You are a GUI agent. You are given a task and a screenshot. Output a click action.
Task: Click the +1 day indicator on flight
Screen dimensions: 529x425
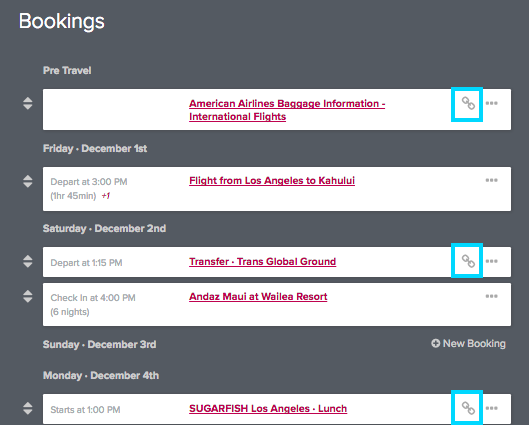tap(106, 196)
